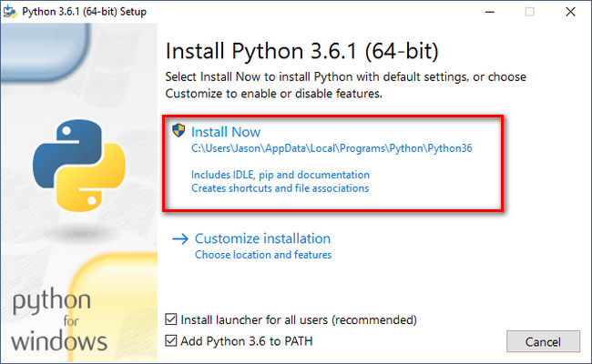Click "Includes IDLE, pip and documentation" line
Image resolution: width=592 pixels, height=364 pixels.
point(280,174)
